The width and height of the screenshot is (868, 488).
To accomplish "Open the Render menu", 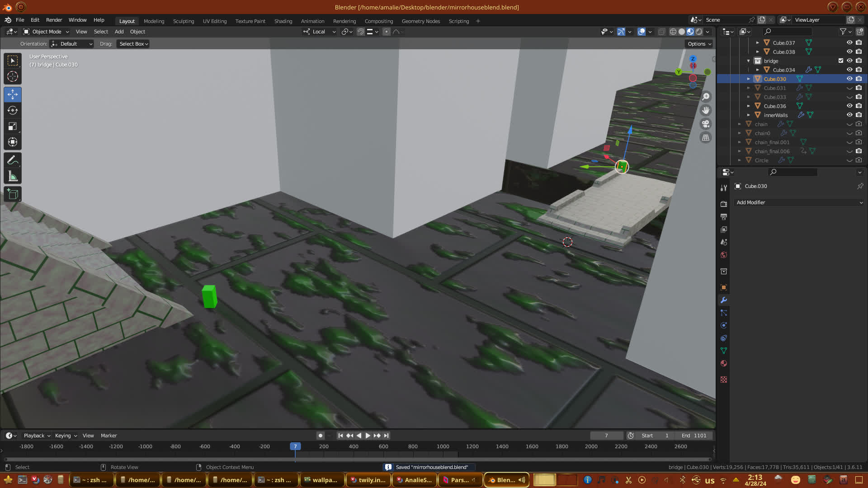I will tap(54, 20).
